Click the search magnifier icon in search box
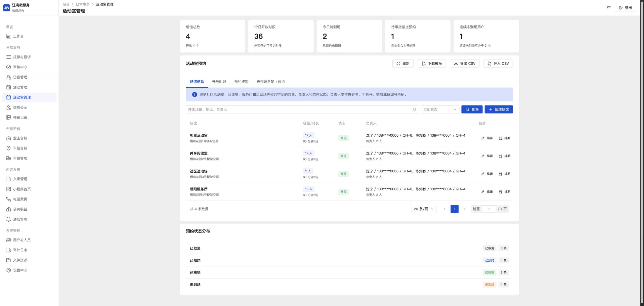The image size is (644, 306). click(x=415, y=110)
